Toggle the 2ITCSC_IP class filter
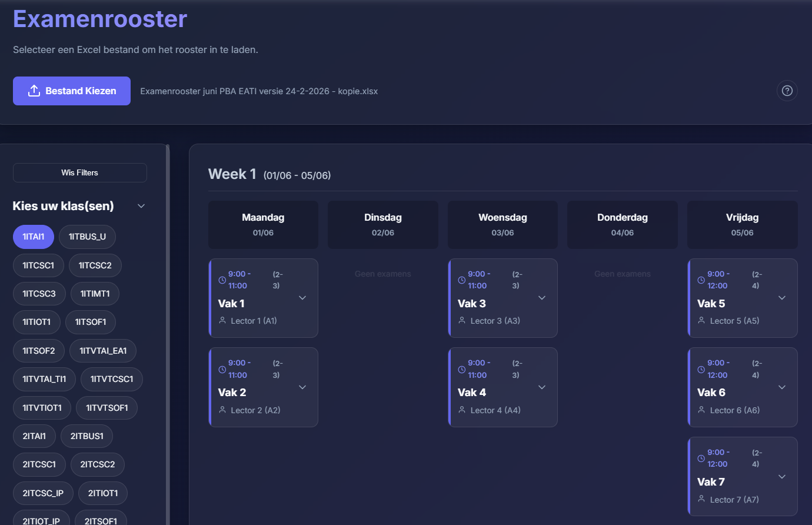The height and width of the screenshot is (525, 812). click(43, 493)
